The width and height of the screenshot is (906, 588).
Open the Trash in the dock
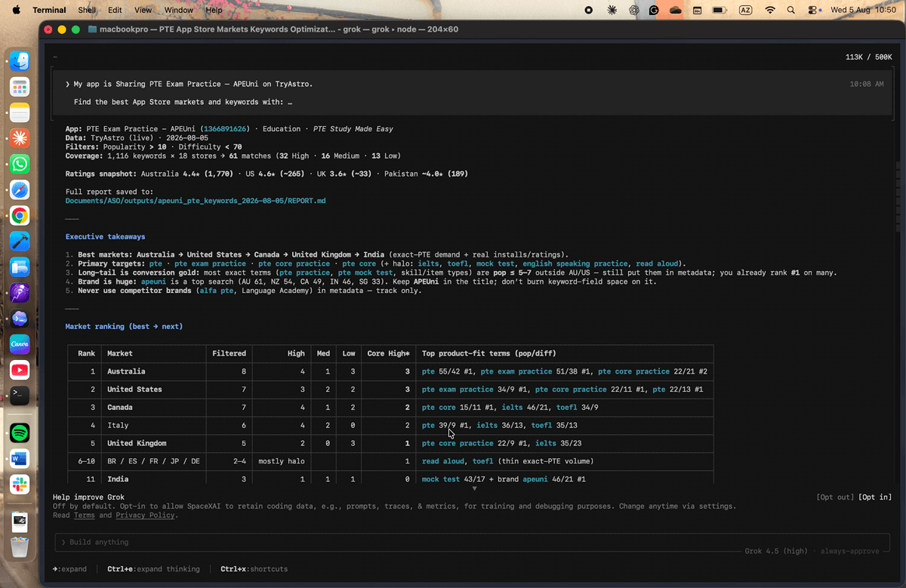(x=20, y=546)
